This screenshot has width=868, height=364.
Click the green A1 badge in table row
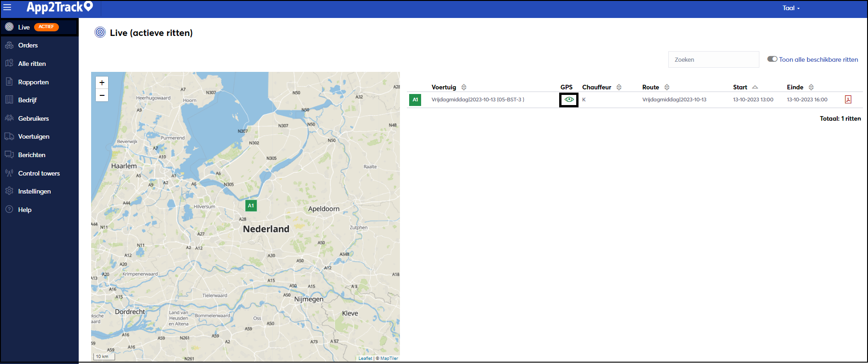[415, 100]
